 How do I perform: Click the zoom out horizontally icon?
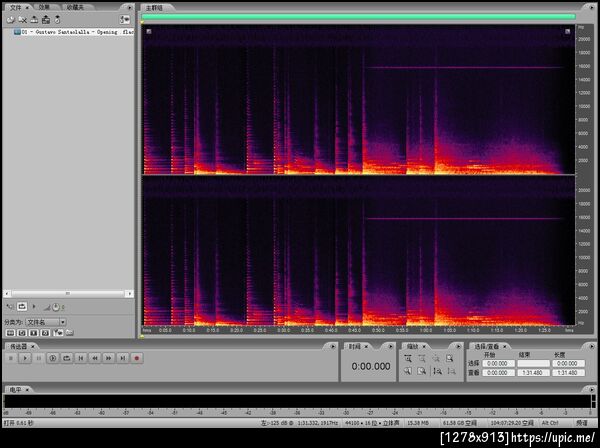coord(422,358)
